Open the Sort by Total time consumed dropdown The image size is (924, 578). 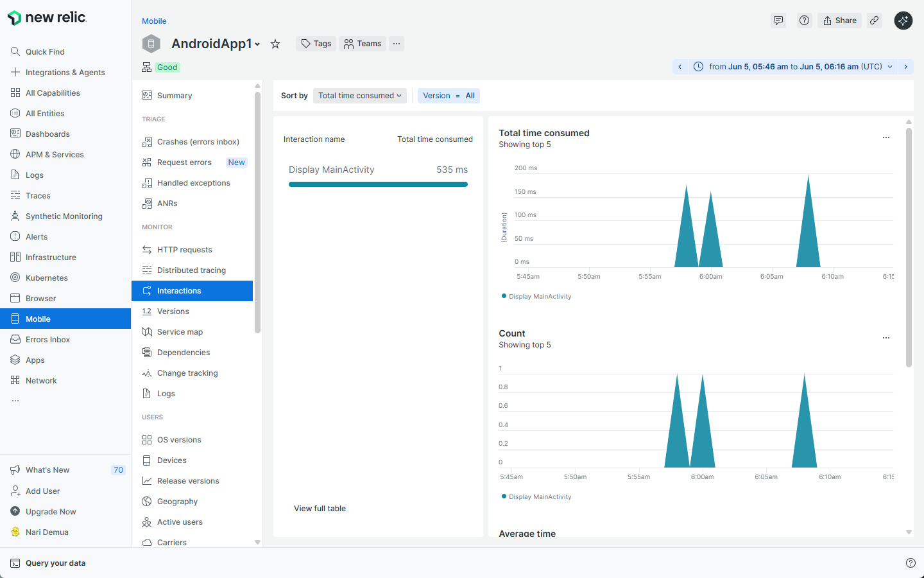(x=360, y=96)
